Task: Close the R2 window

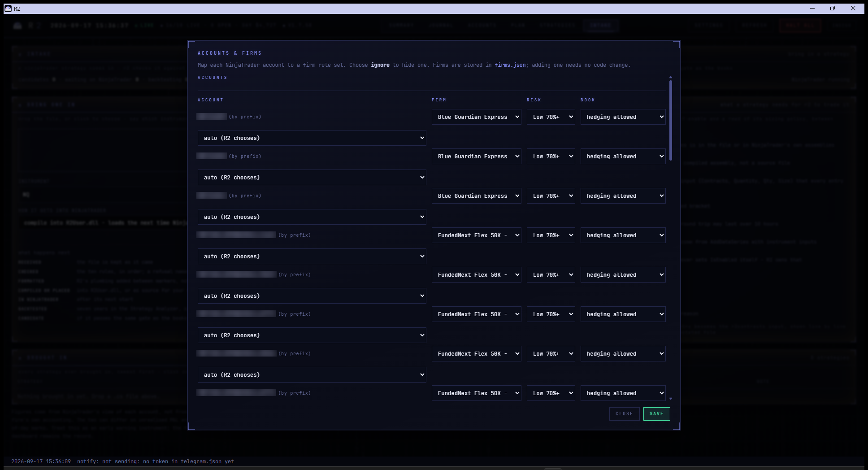Action: (853, 8)
